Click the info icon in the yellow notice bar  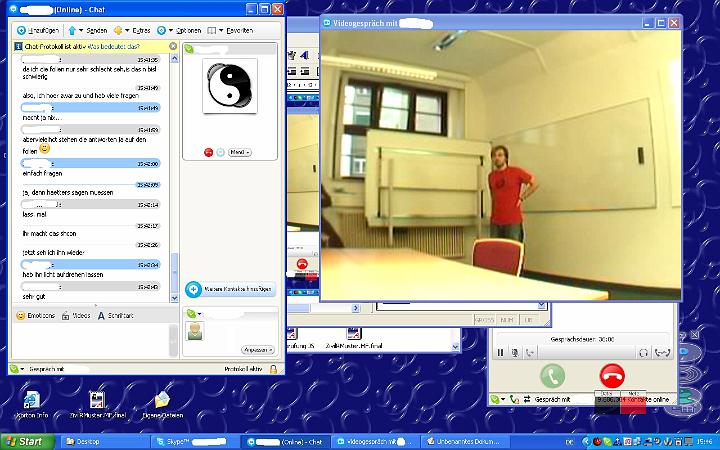coord(18,46)
